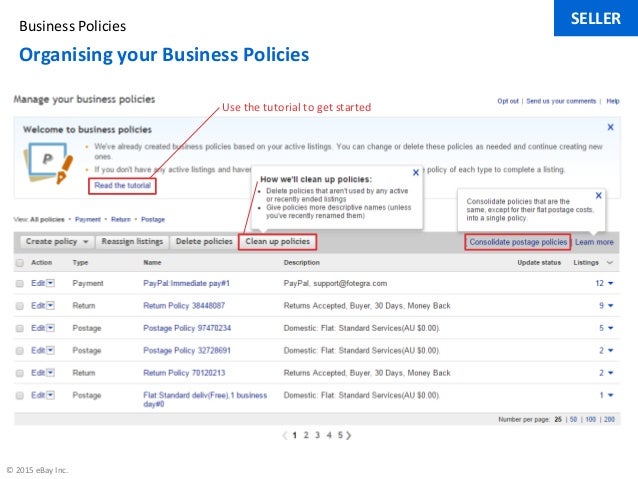Edit the PayPal Immediate pay#1 policy
Screen dimensions: 638x479
click(x=38, y=283)
